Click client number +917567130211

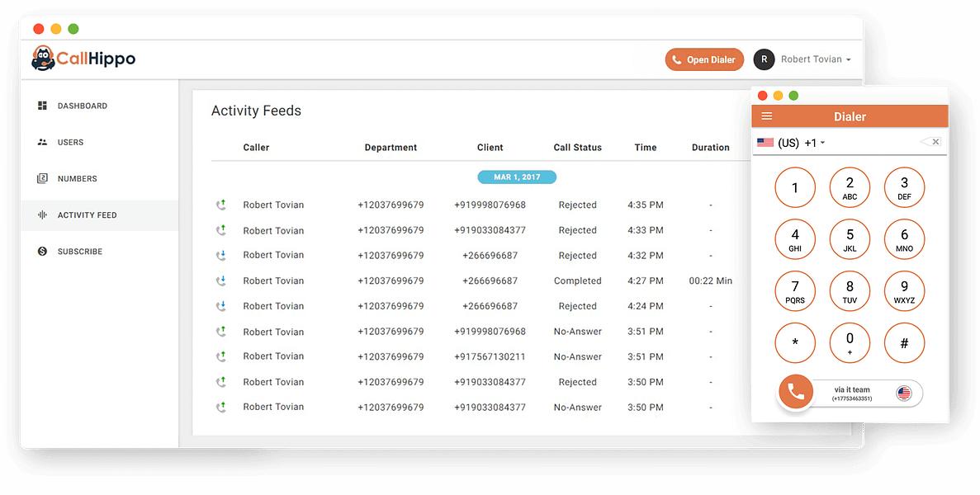coord(490,356)
